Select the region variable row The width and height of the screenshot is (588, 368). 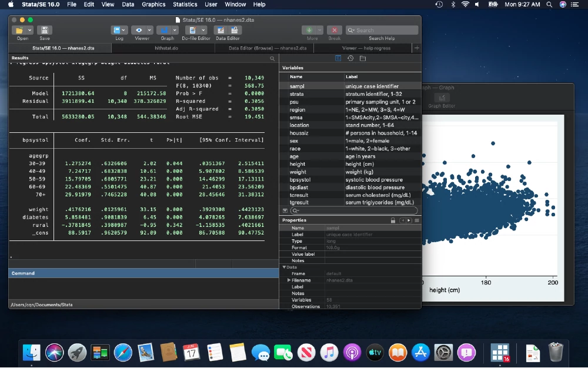[350, 110]
